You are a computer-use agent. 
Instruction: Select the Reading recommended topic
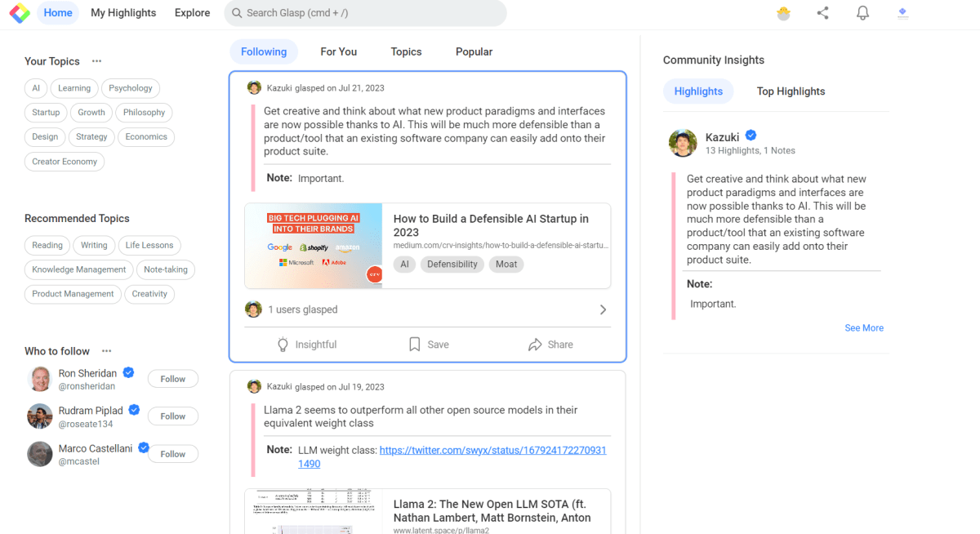coord(47,245)
